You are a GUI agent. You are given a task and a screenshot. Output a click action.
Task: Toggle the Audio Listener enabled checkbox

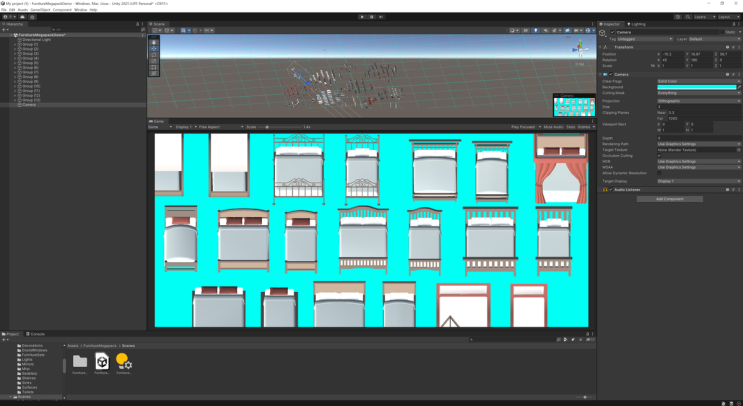pos(611,189)
